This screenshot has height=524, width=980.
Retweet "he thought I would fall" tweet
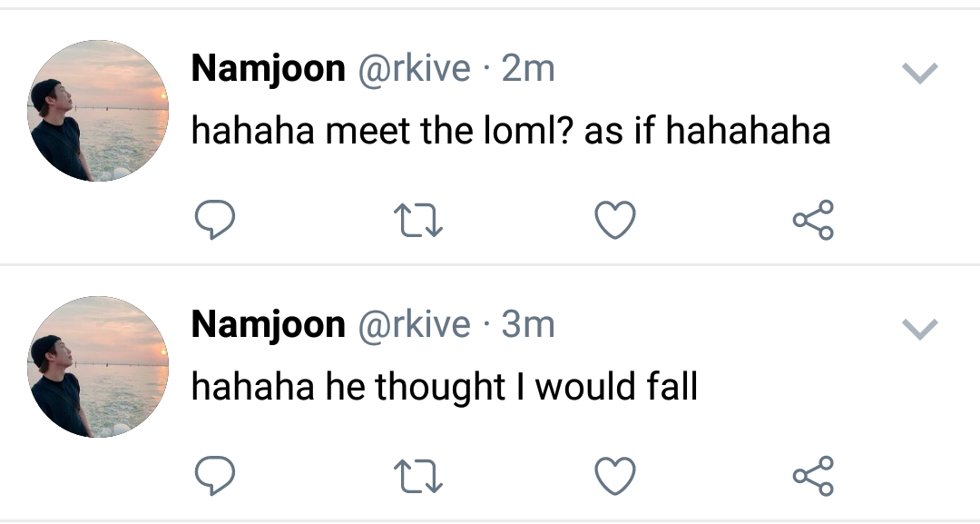pyautogui.click(x=417, y=476)
